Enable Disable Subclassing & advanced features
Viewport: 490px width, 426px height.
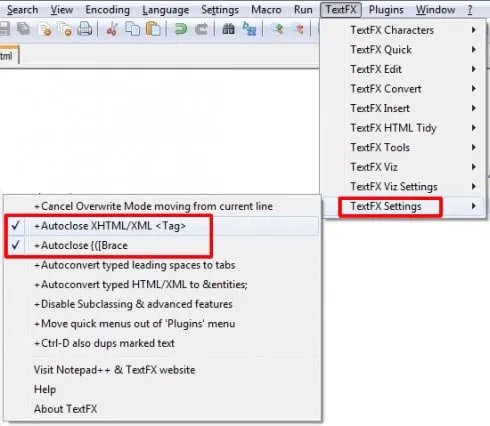tap(161, 304)
